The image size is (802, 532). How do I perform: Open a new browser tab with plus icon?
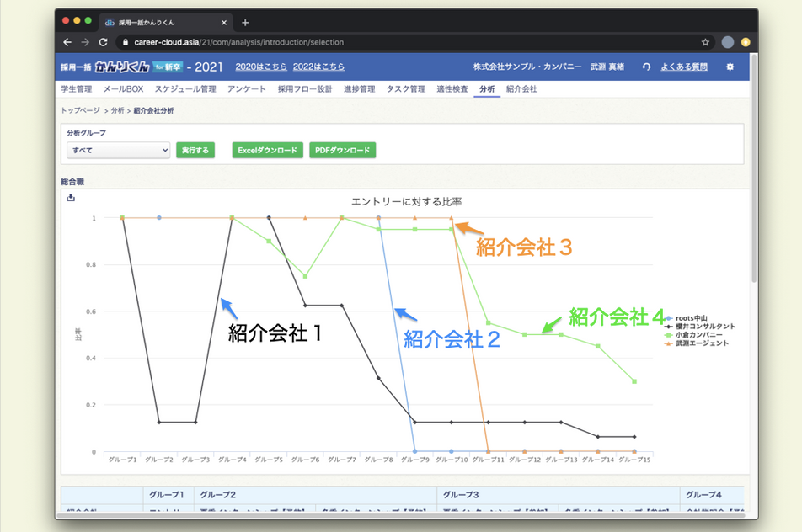245,22
